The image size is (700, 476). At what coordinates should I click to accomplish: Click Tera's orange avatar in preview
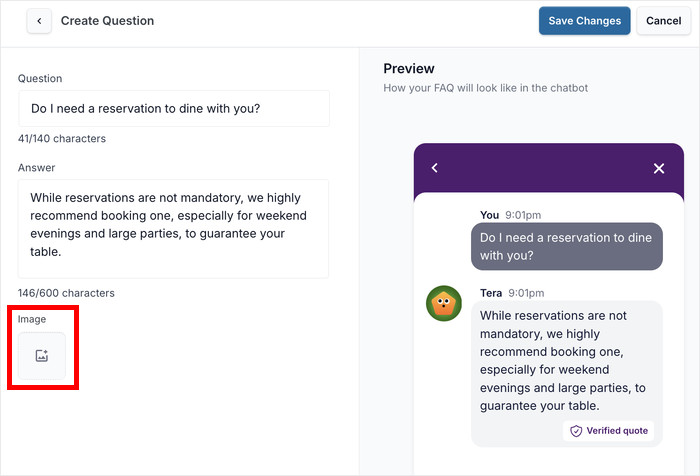pos(444,303)
